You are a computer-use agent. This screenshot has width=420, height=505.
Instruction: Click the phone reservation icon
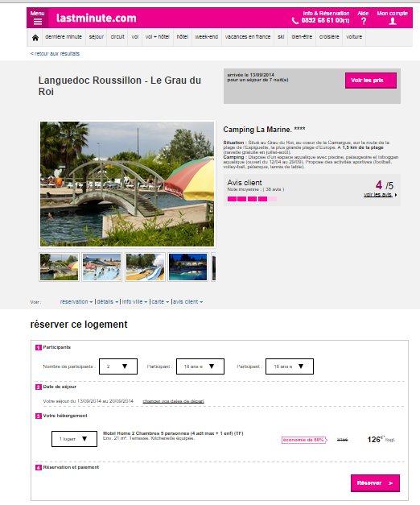pyautogui.click(x=295, y=21)
